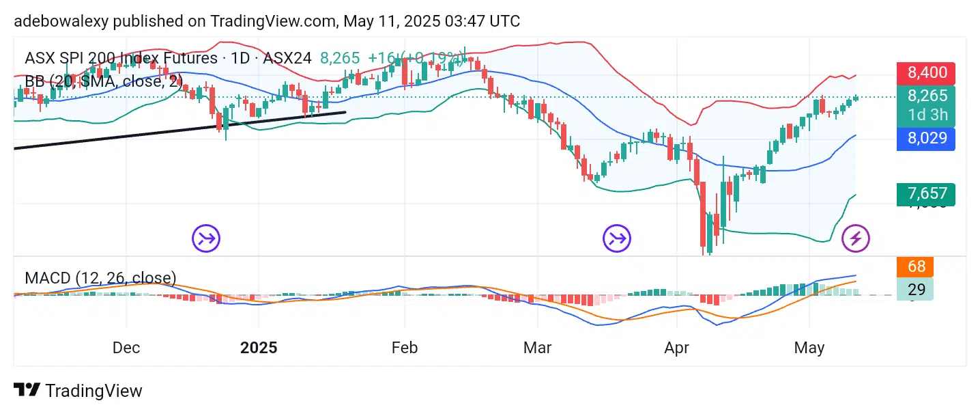Click the 1D interval label in the title

tap(240, 59)
